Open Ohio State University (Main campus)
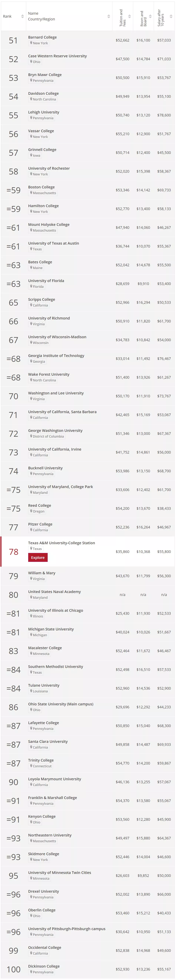176x980 pixels. click(x=60, y=704)
